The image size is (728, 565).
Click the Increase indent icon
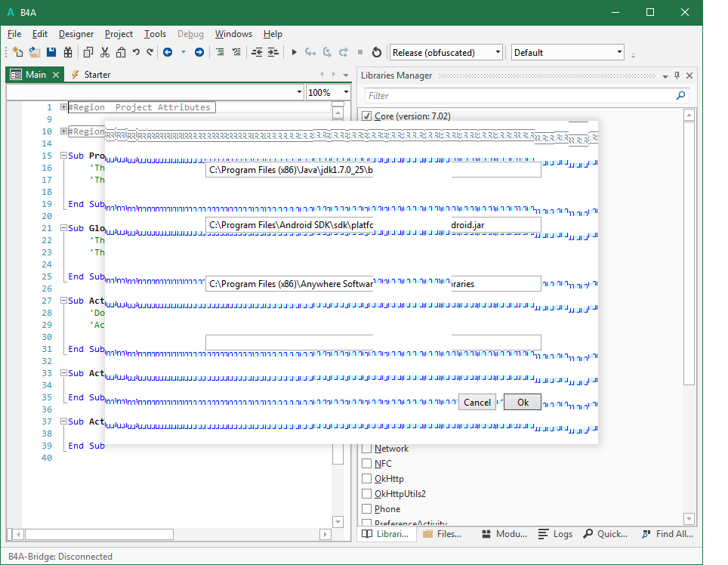[273, 52]
